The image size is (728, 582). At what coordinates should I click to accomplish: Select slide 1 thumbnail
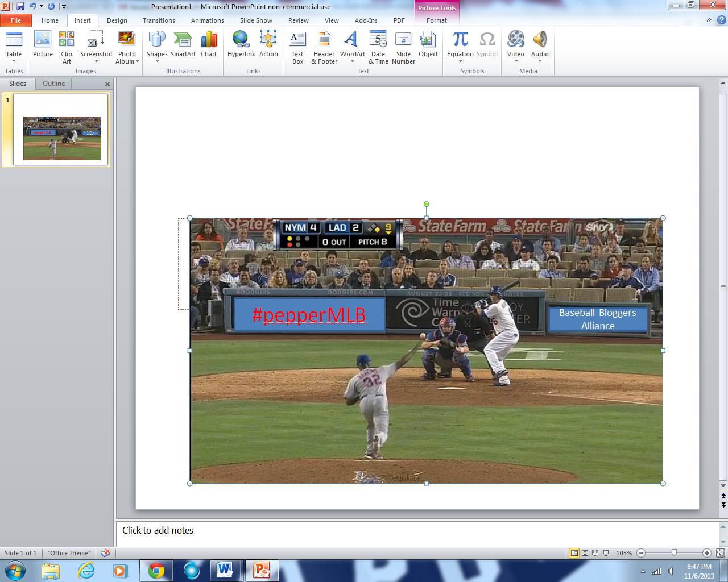pyautogui.click(x=61, y=130)
